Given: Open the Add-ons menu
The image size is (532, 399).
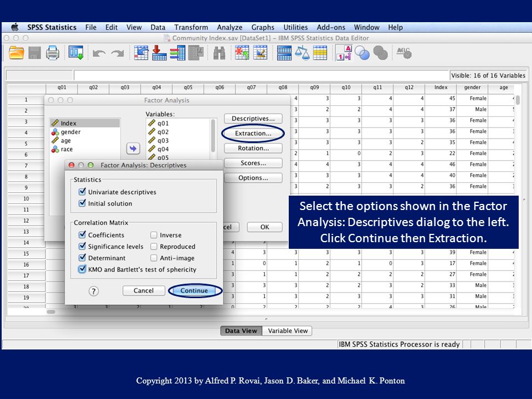Looking at the screenshot, I should 331,27.
